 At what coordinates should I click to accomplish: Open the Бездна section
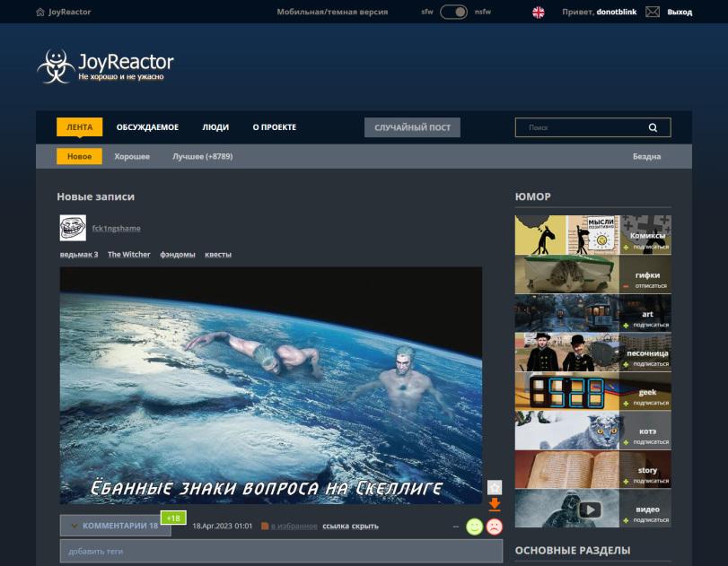click(646, 156)
